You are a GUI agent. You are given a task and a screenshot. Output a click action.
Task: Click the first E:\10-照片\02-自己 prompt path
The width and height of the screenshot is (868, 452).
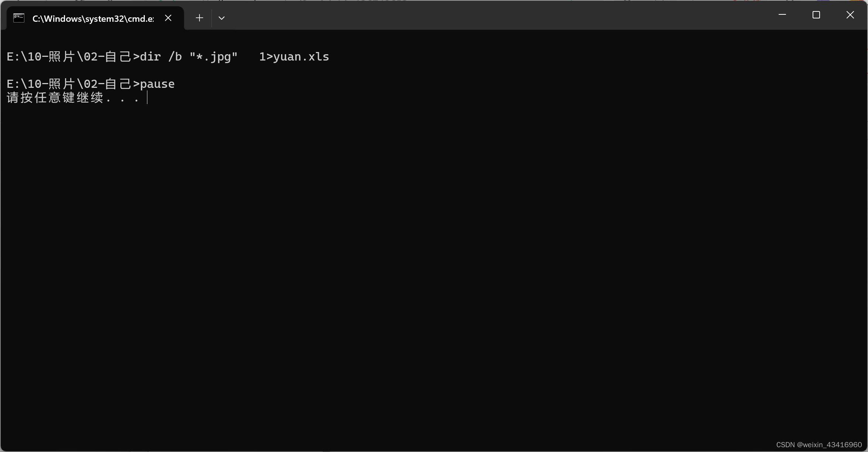coord(69,57)
